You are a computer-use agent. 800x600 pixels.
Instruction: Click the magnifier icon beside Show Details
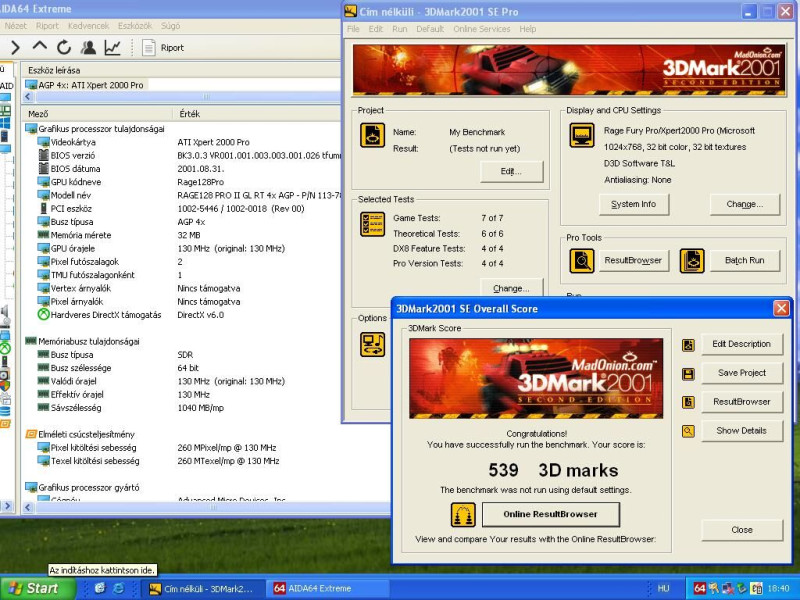click(x=688, y=432)
